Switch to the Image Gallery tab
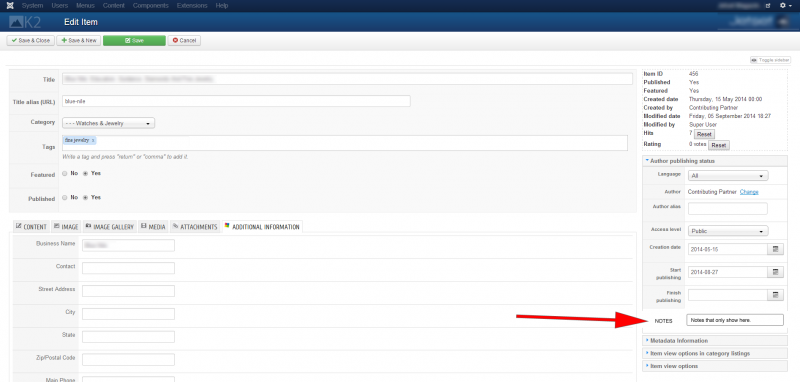800x382 pixels. [109, 227]
